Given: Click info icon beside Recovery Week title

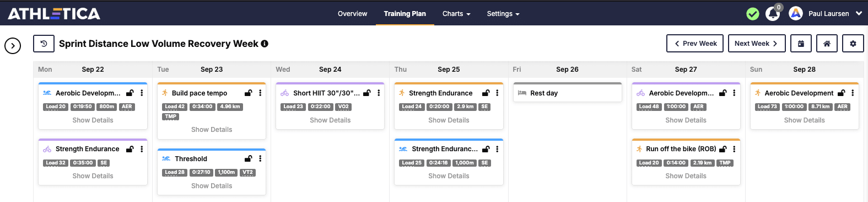Looking at the screenshot, I should 265,44.
